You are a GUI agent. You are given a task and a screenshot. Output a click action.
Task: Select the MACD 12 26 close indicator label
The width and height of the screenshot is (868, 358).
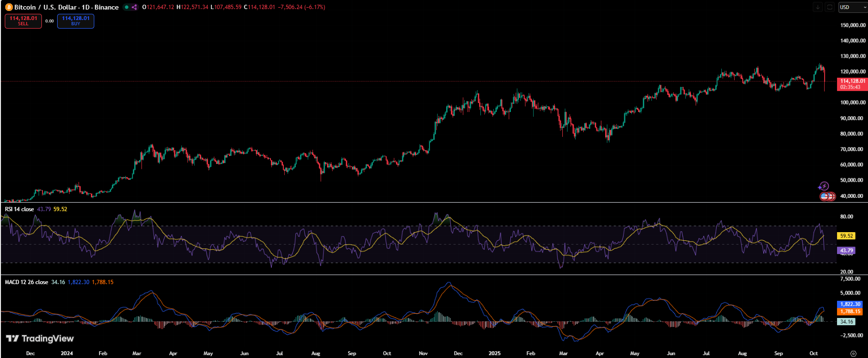coord(27,282)
